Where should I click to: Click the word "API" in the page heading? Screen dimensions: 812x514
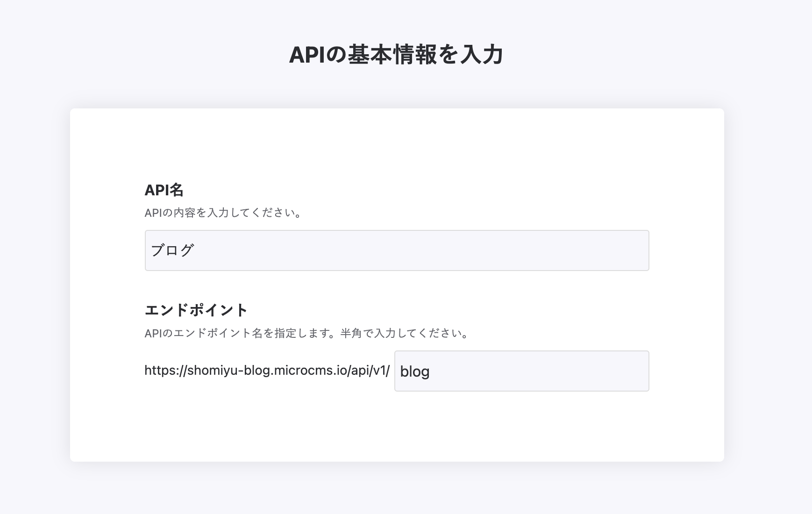[x=306, y=55]
